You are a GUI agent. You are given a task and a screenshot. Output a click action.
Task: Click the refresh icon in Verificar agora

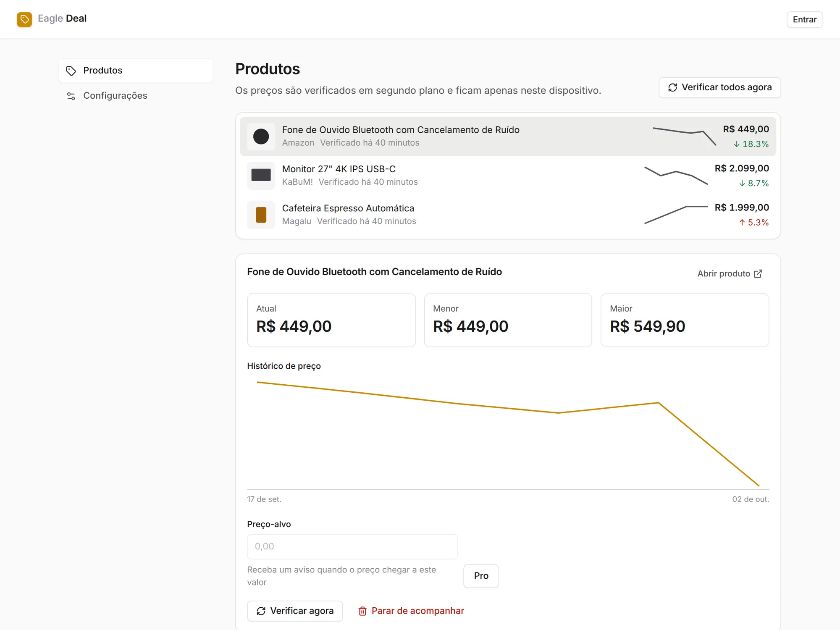pos(261,611)
